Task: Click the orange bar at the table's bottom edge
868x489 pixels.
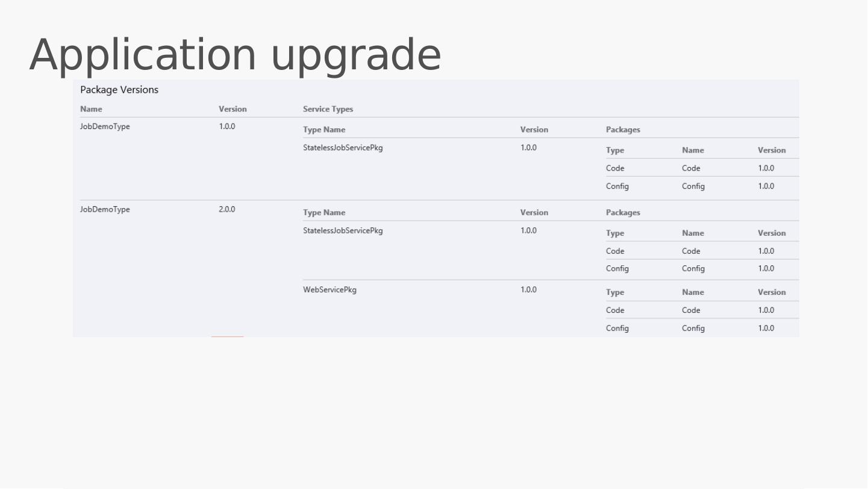Action: pyautogui.click(x=228, y=336)
